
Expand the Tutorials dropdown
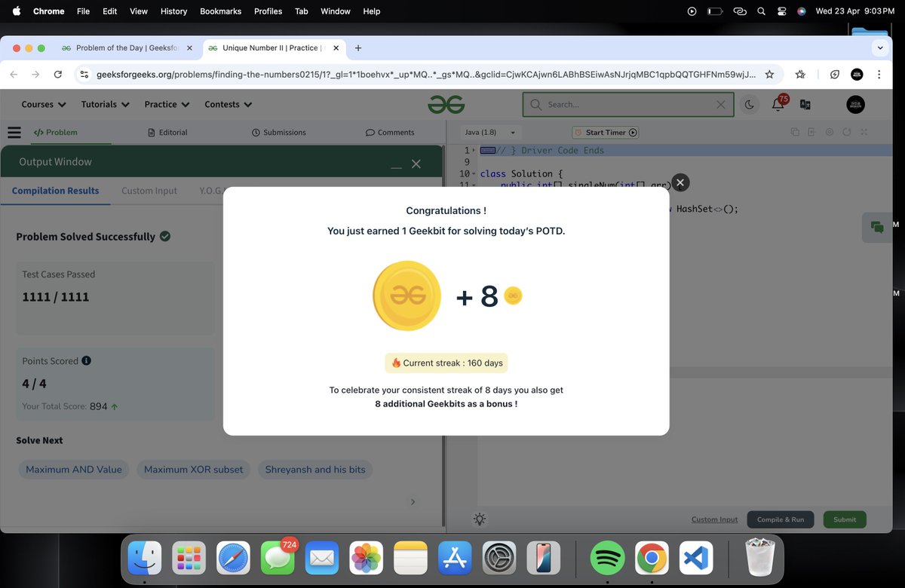point(105,104)
